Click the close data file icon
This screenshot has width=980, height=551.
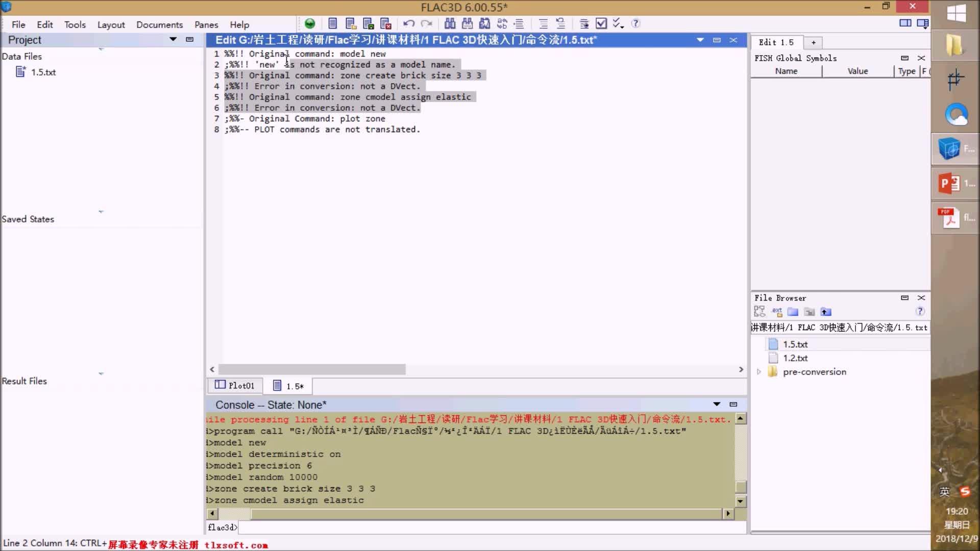(x=386, y=23)
